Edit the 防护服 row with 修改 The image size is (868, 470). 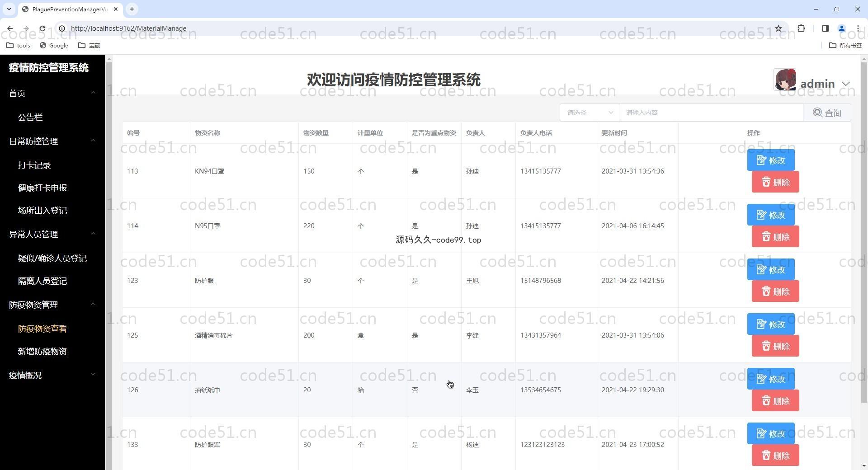771,270
